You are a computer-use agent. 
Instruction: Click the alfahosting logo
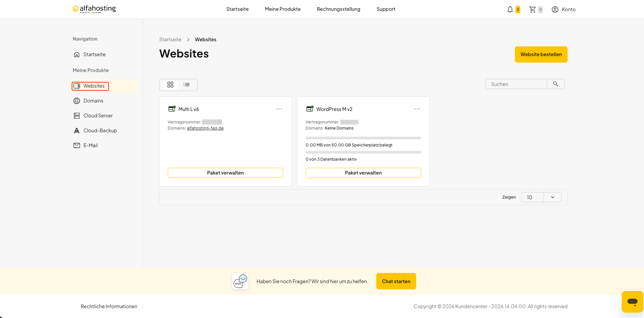[x=94, y=9]
